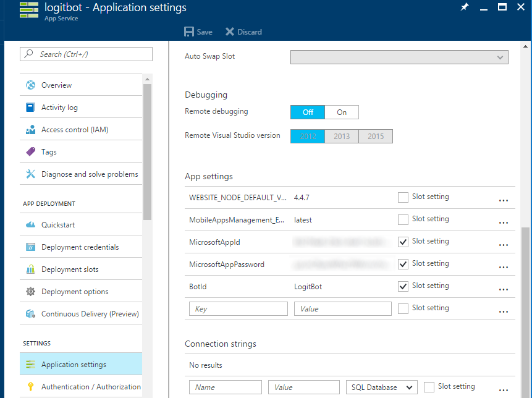Focus the app setting Key field

coord(238,309)
